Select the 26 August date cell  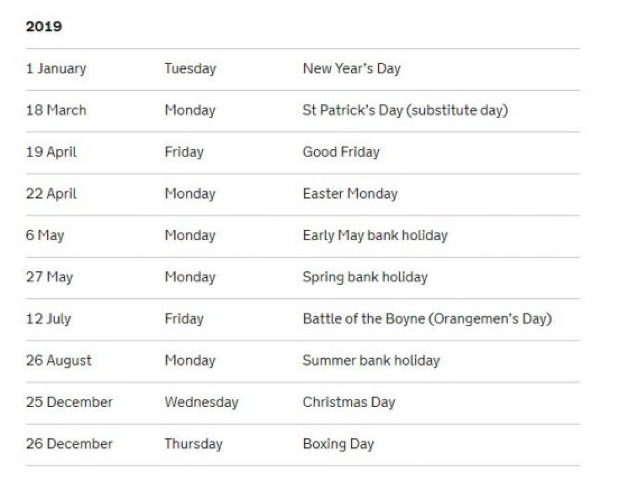[x=58, y=360]
